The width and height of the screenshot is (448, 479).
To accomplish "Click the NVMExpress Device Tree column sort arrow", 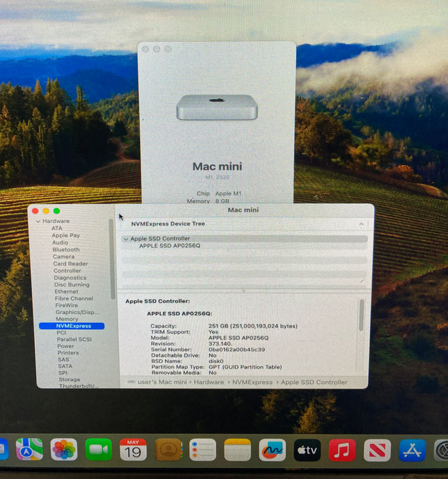I will click(x=361, y=224).
